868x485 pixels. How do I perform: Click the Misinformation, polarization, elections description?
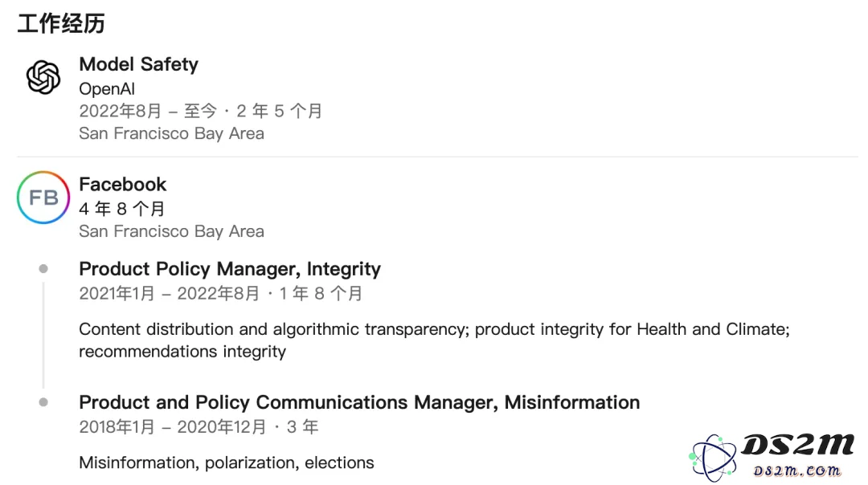227,463
